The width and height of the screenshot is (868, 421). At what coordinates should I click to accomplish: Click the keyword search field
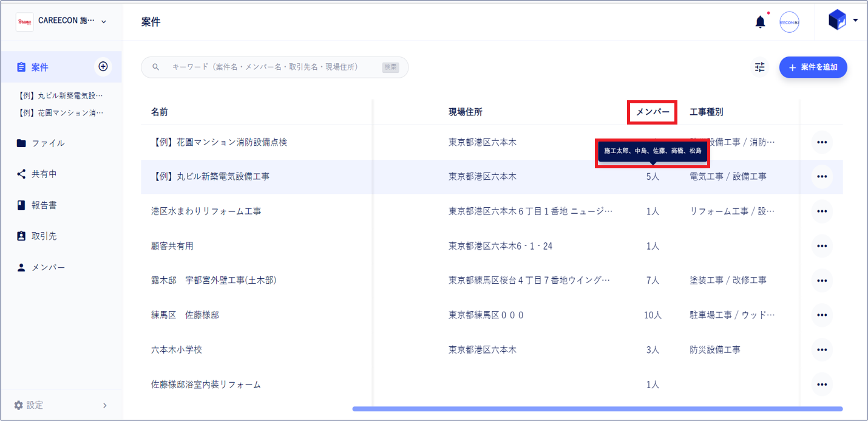274,67
